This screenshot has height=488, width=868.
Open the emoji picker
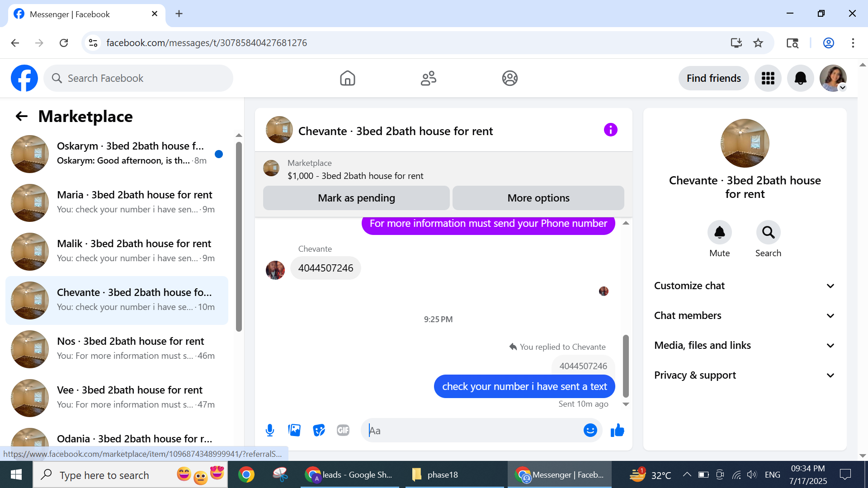[x=590, y=430]
